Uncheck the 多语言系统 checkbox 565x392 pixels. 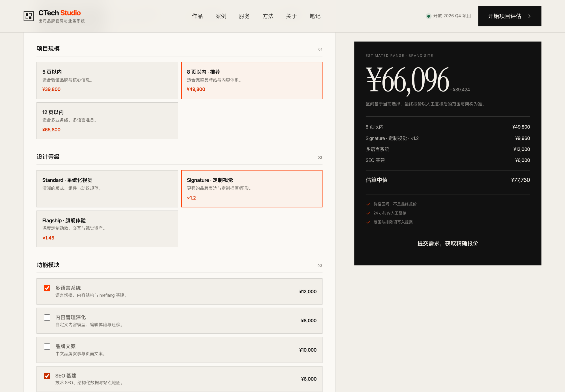(x=47, y=288)
